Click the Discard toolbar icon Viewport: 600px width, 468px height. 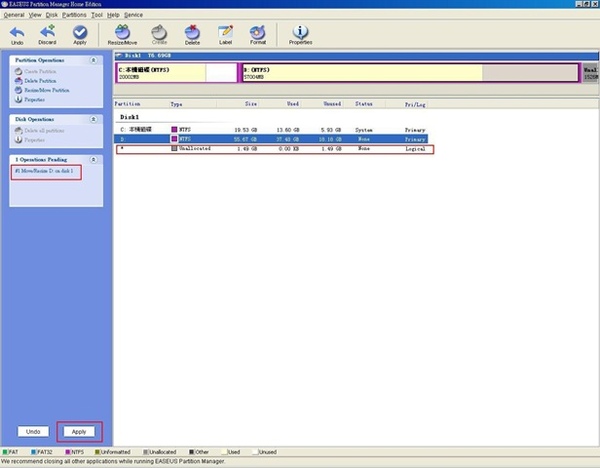[47, 35]
